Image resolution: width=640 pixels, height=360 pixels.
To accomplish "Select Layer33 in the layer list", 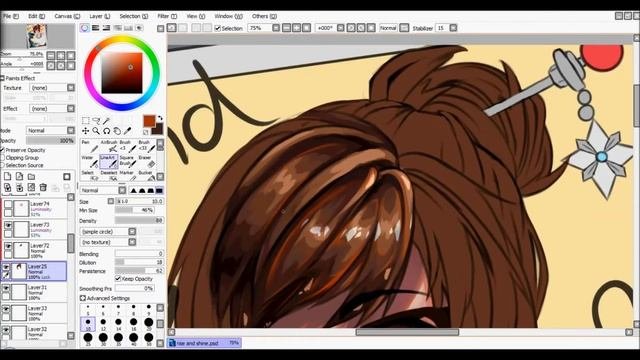I will click(x=34, y=313).
